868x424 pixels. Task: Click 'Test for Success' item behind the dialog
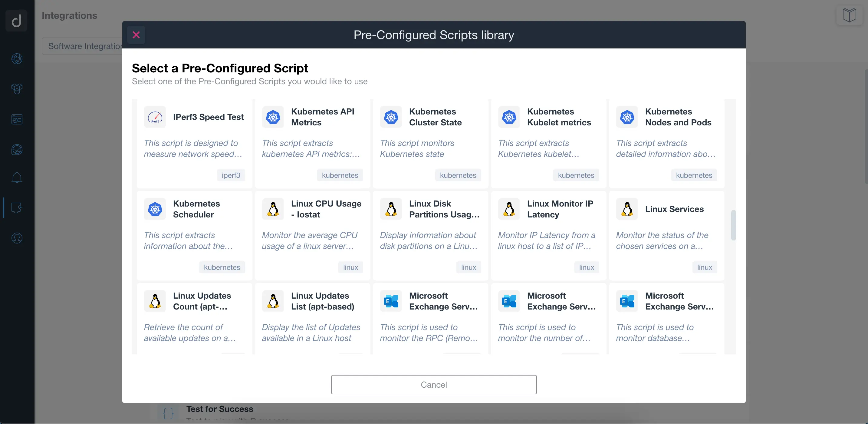(219, 409)
